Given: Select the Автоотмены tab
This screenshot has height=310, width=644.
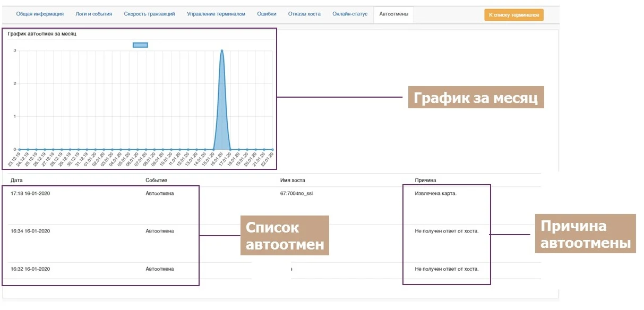Looking at the screenshot, I should pyautogui.click(x=393, y=14).
